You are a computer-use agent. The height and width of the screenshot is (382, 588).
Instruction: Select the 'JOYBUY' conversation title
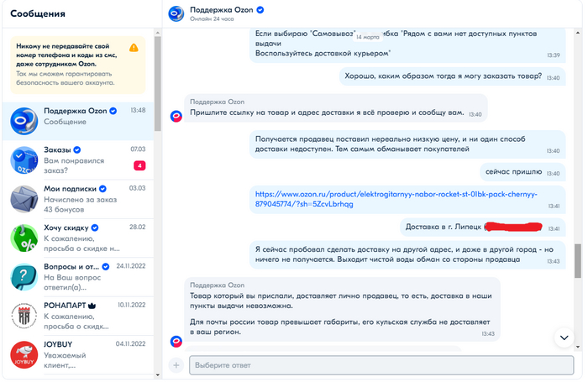(x=58, y=344)
